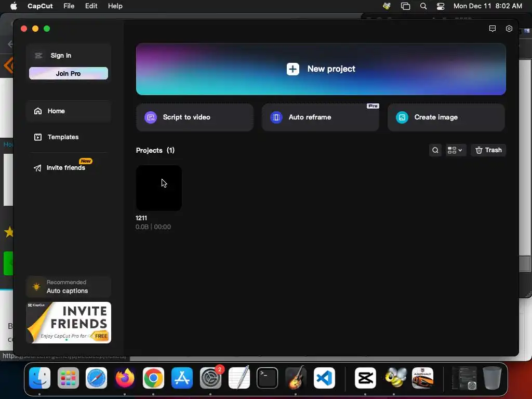The height and width of the screenshot is (399, 532).
Task: Click the screen mirroring menu bar icon
Action: pos(405,6)
